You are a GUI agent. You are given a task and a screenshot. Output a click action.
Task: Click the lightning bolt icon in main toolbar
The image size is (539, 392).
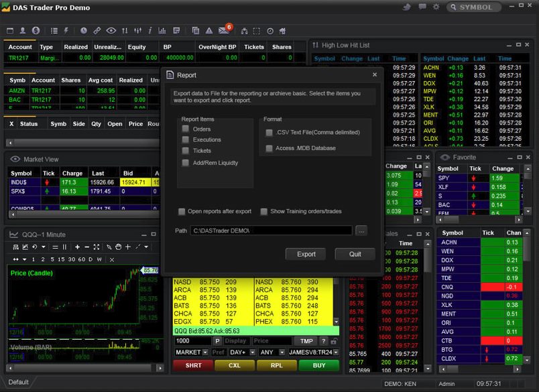coord(66,31)
